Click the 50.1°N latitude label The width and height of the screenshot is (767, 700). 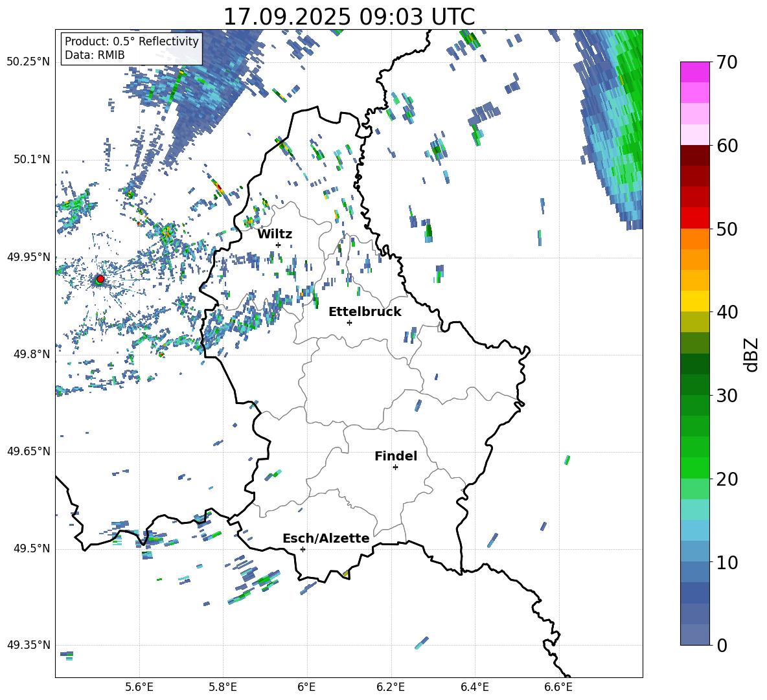point(32,160)
